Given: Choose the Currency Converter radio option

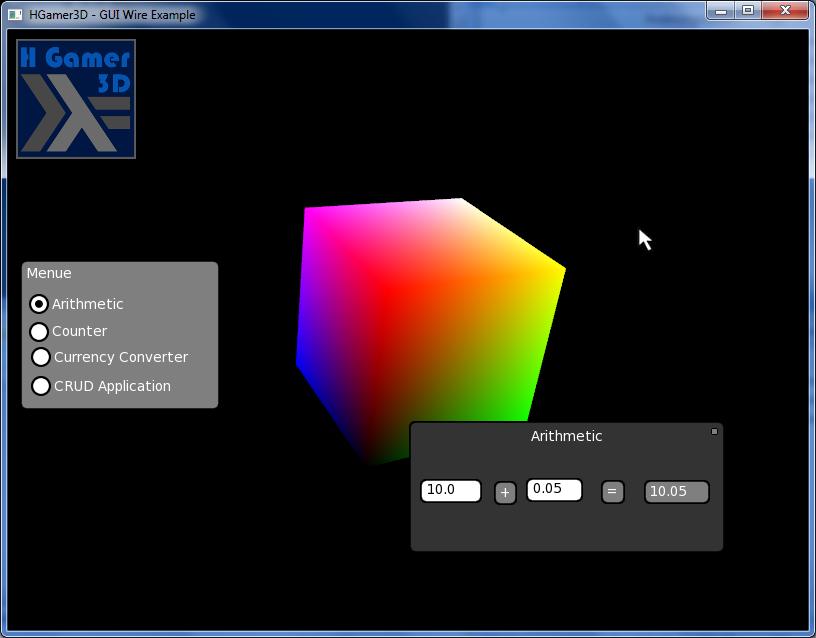Looking at the screenshot, I should pos(41,357).
